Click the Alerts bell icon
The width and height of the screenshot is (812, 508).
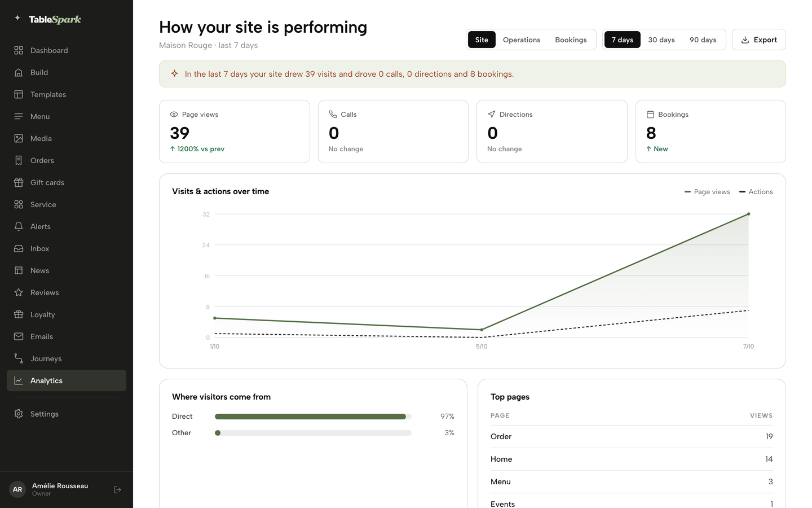(19, 226)
